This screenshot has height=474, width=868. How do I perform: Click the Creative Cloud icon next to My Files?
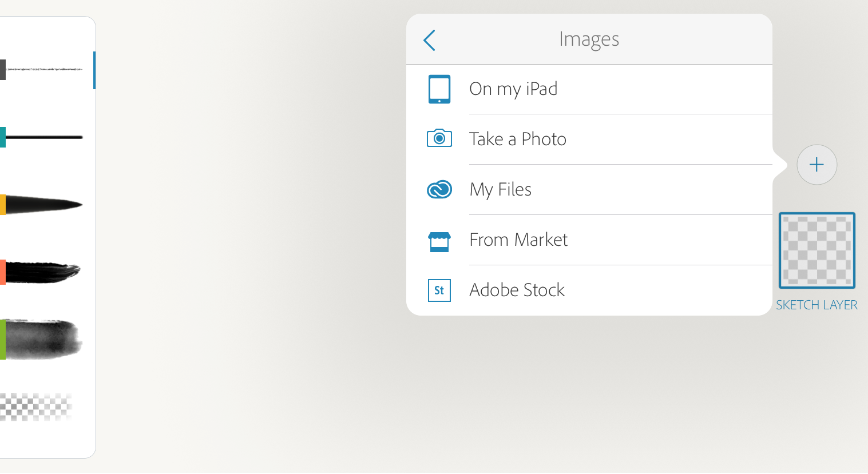click(x=439, y=189)
